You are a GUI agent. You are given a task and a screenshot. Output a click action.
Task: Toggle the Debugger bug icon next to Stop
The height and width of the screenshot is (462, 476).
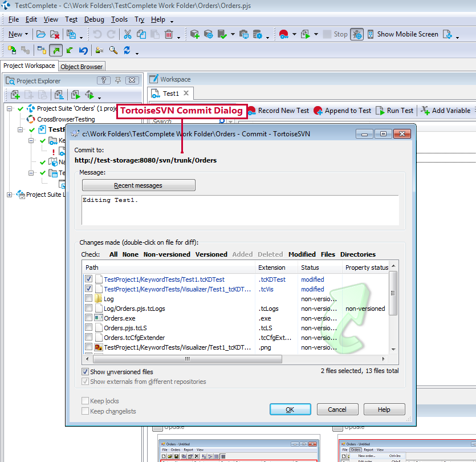tap(357, 34)
